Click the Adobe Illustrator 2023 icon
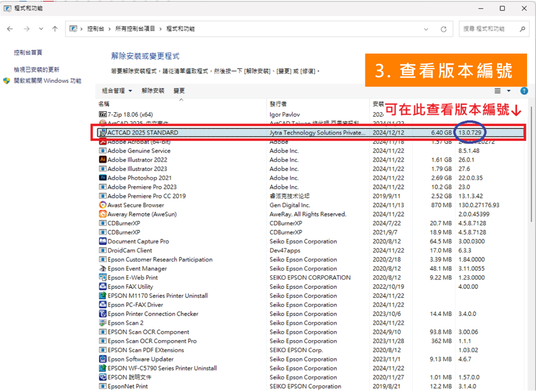 (103, 169)
